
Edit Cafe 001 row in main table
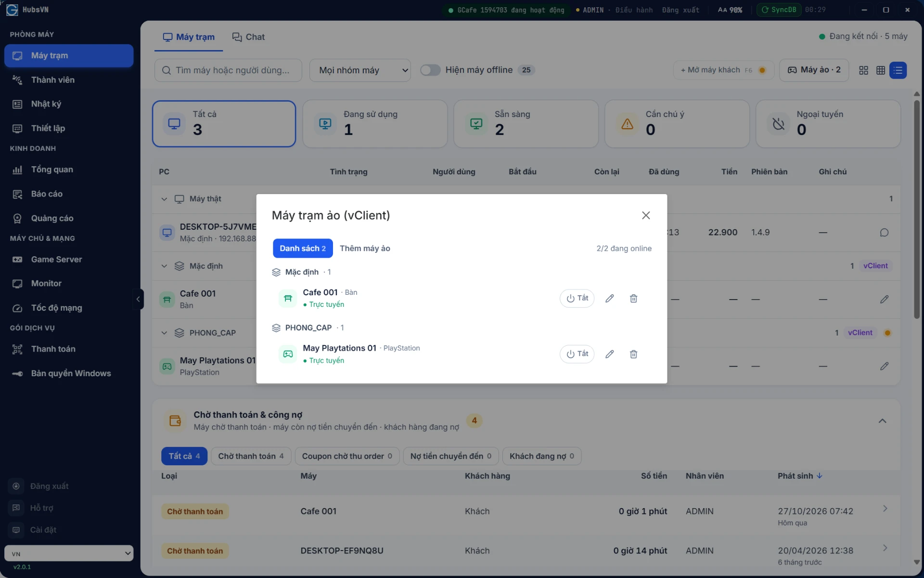884,300
